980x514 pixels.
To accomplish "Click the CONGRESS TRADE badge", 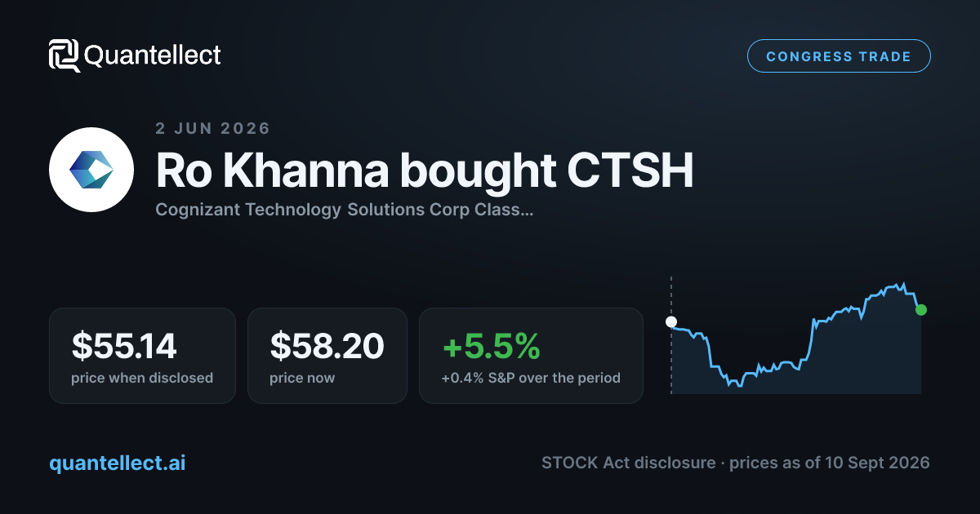I will pos(839,56).
